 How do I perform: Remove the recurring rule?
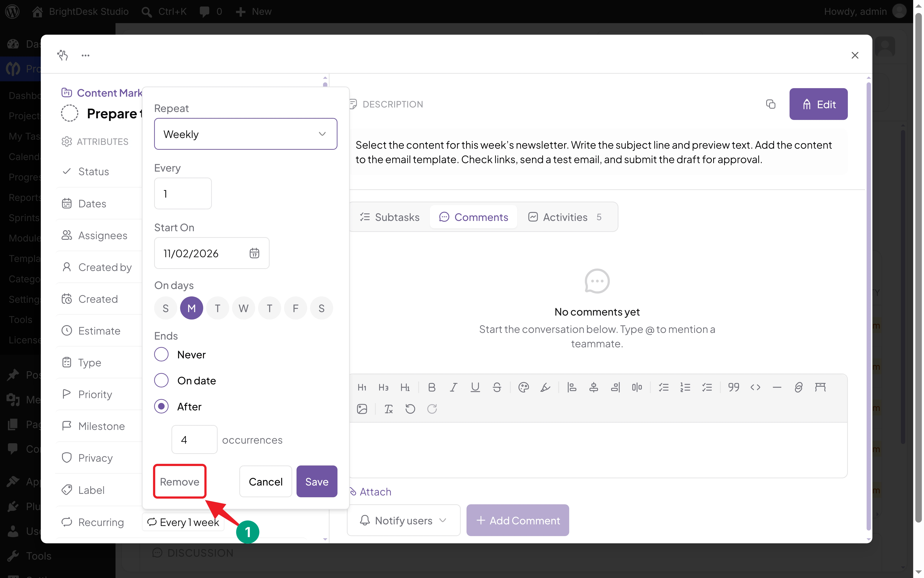179,482
